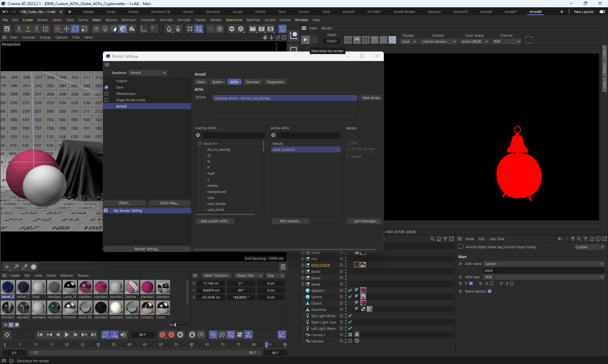Uncheck the Blend opacity checkbox
608x364 pixels.
coord(490,291)
